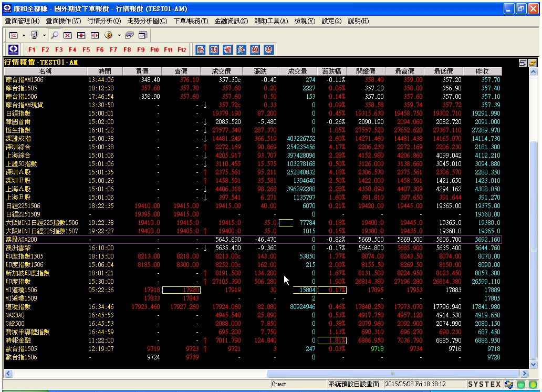Open the dropdown arrow beside dollar coin

(119, 35)
